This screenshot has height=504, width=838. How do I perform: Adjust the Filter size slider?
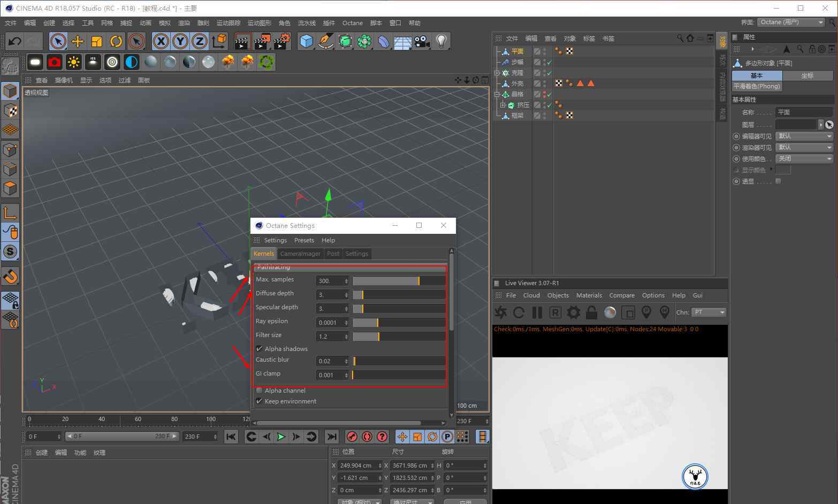(399, 337)
